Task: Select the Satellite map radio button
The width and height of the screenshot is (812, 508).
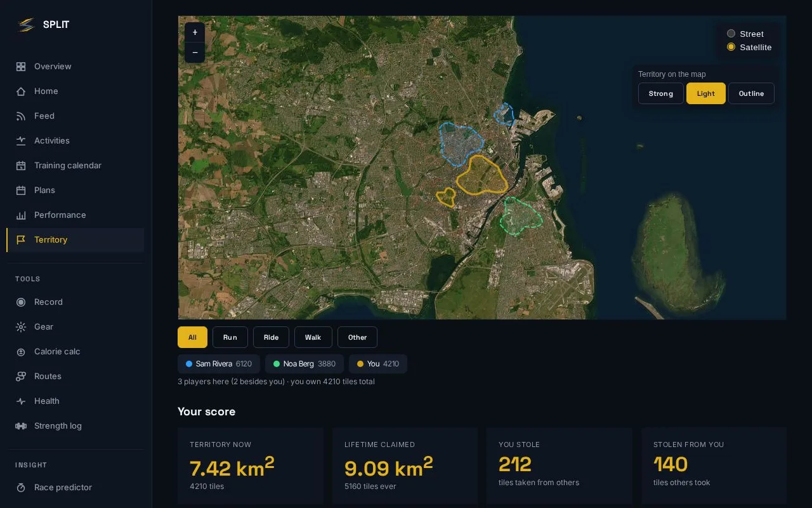Action: 731,47
